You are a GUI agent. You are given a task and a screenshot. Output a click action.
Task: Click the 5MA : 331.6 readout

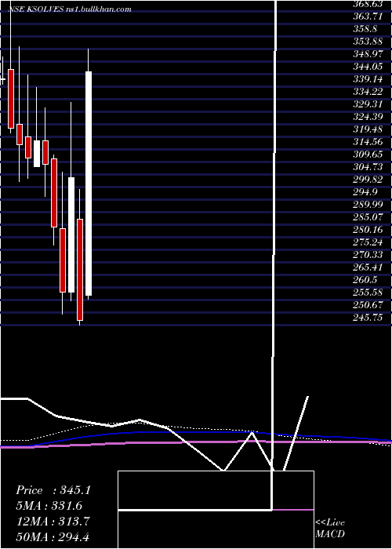click(49, 506)
